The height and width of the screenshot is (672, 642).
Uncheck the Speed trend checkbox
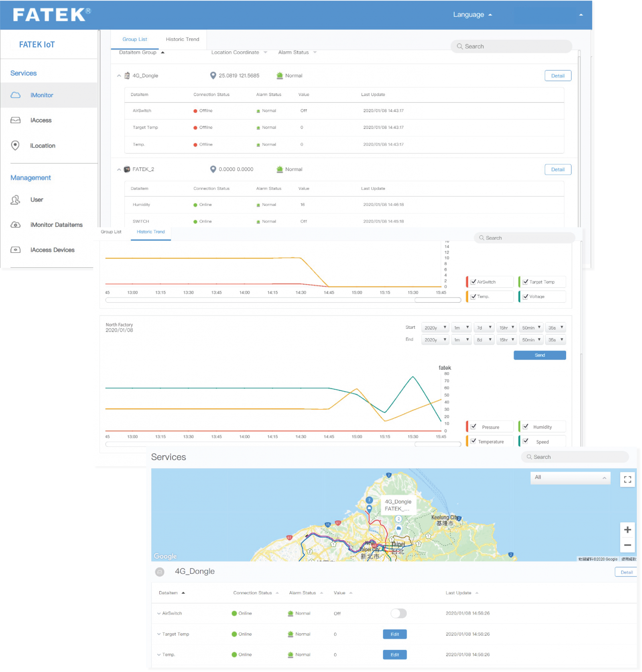click(525, 441)
